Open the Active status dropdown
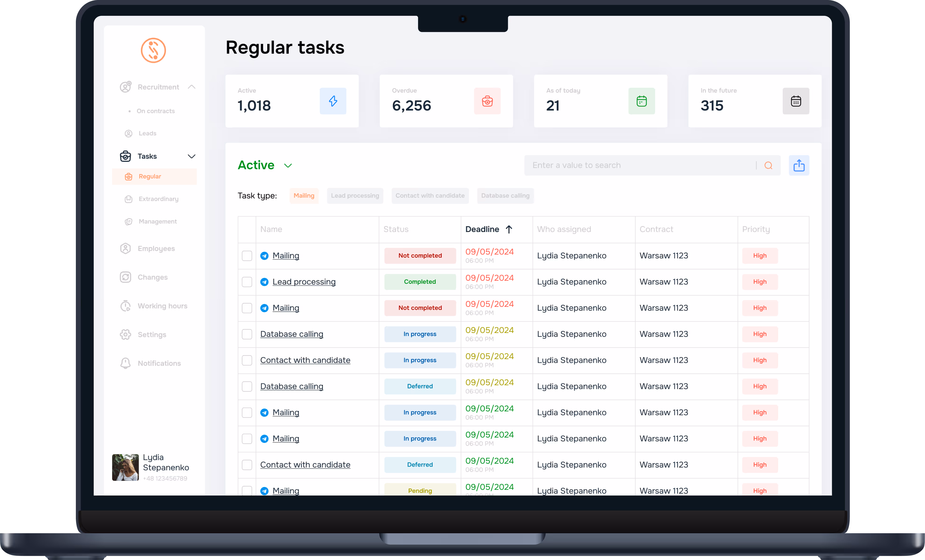The height and width of the screenshot is (560, 925). pyautogui.click(x=288, y=165)
